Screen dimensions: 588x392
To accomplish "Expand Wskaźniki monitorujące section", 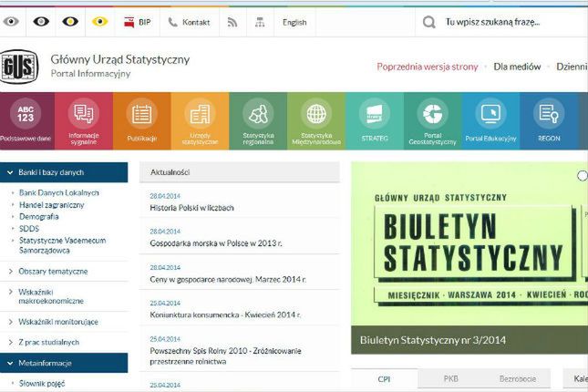I will 58,322.
